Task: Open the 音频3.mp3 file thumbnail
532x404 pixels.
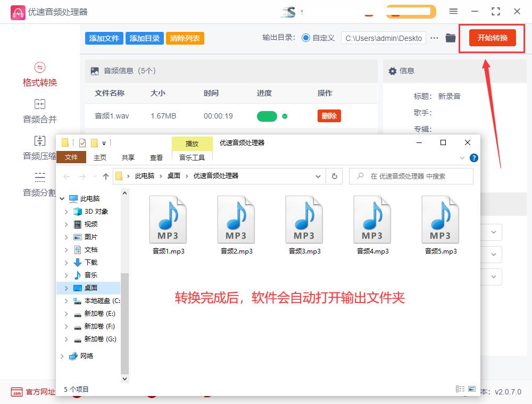Action: click(304, 218)
